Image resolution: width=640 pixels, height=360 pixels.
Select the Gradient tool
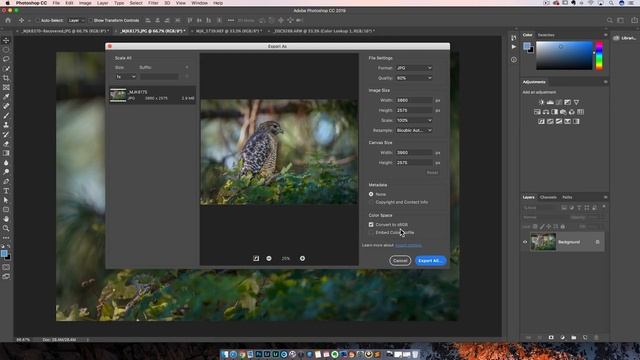tap(6, 153)
